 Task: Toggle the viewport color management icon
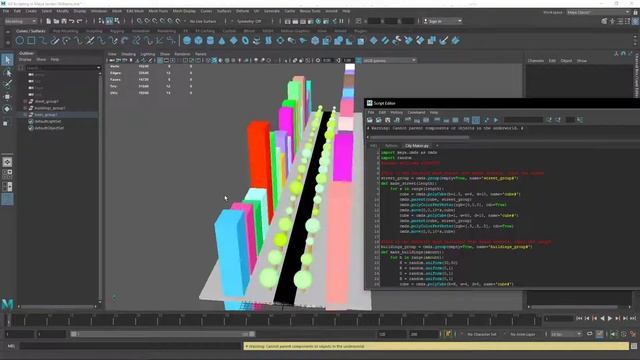(358, 60)
